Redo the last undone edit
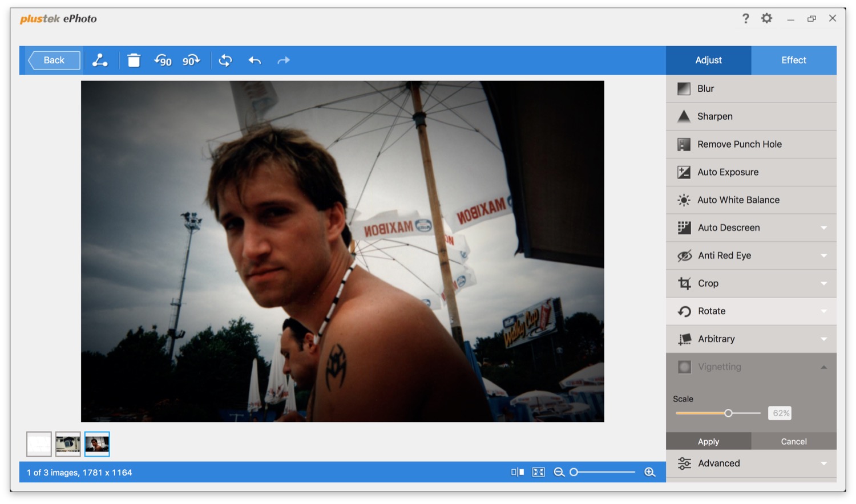 (284, 60)
